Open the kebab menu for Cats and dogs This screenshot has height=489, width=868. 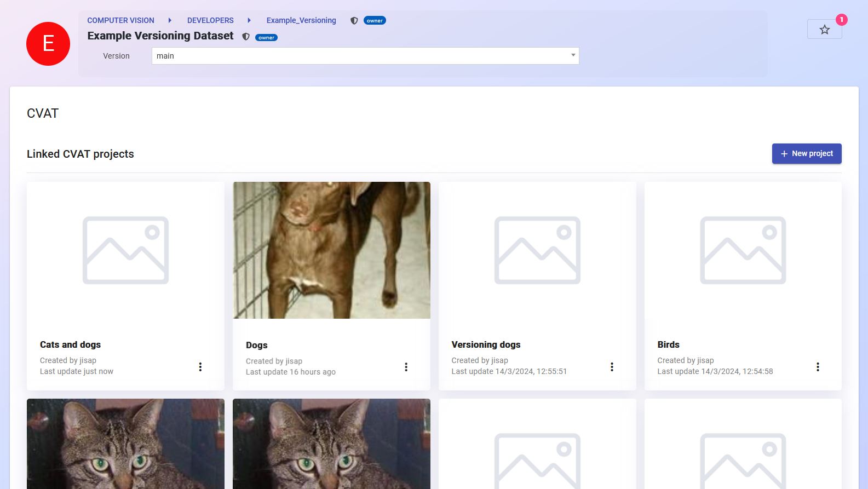click(200, 367)
